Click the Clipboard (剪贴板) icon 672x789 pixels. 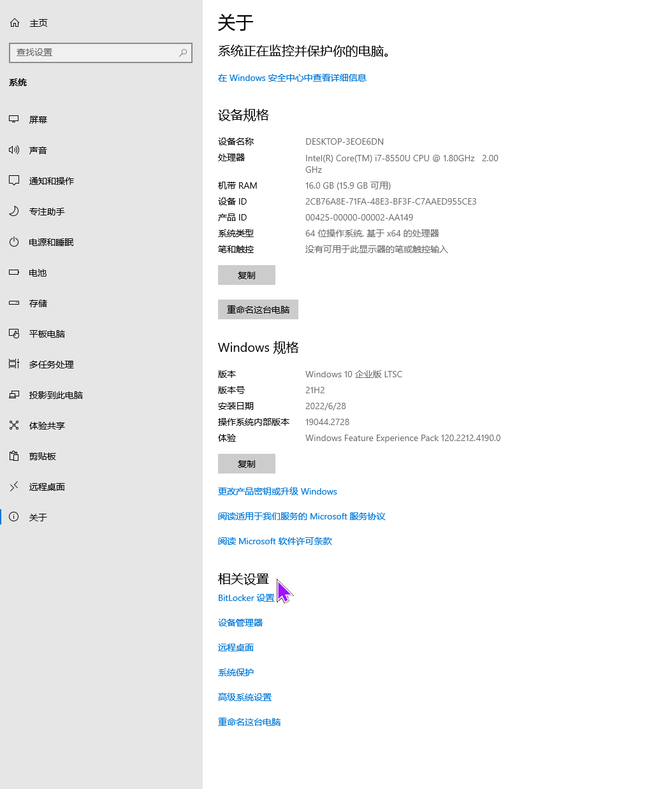pyautogui.click(x=14, y=456)
